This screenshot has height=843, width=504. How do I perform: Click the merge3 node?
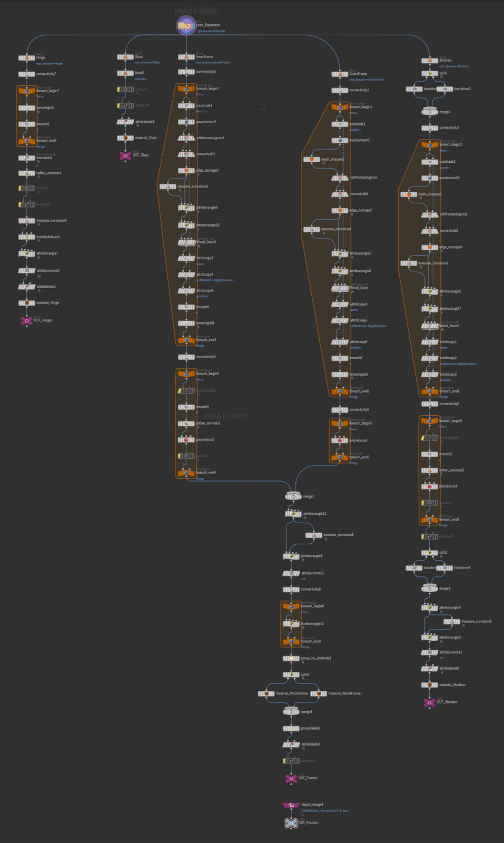point(430,589)
